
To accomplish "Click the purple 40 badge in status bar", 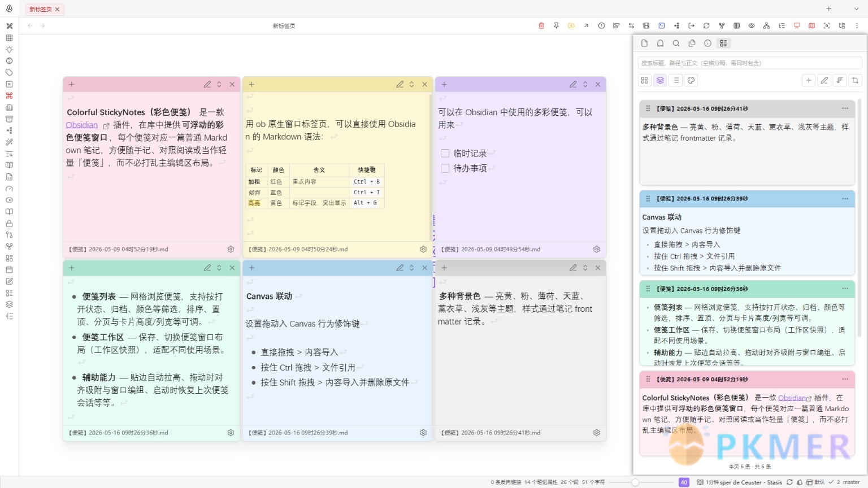I will click(x=684, y=482).
